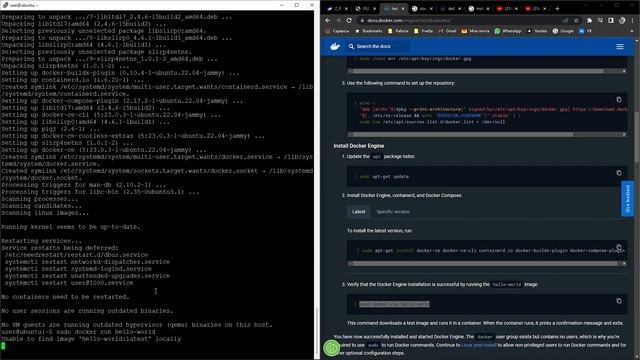Viewport: 640px width, 360px height.
Task: Bookmark this page with the star icon
Action: point(576,20)
